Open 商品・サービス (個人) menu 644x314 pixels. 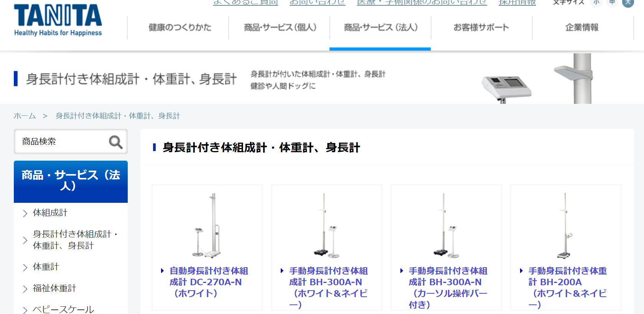pos(280,28)
